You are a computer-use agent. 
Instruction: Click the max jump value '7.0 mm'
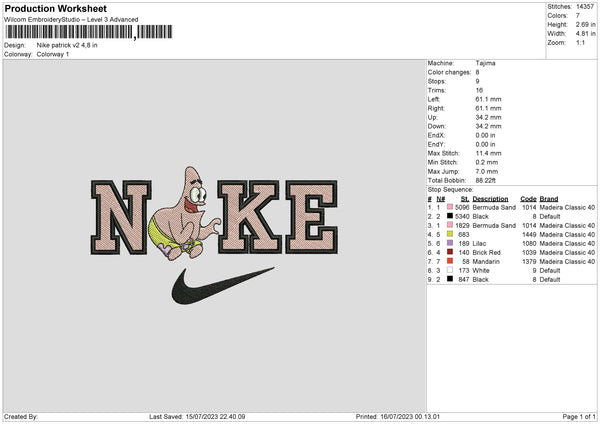[x=487, y=171]
